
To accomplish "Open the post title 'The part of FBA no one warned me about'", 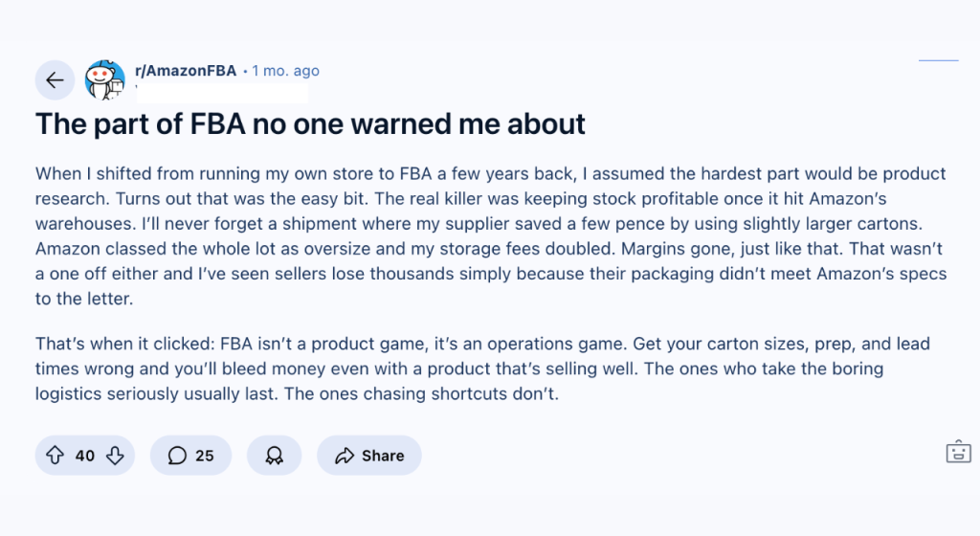I will point(311,123).
